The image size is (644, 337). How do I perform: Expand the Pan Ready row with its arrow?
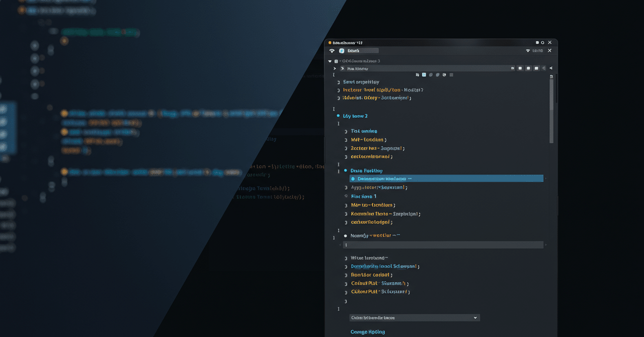pos(334,67)
